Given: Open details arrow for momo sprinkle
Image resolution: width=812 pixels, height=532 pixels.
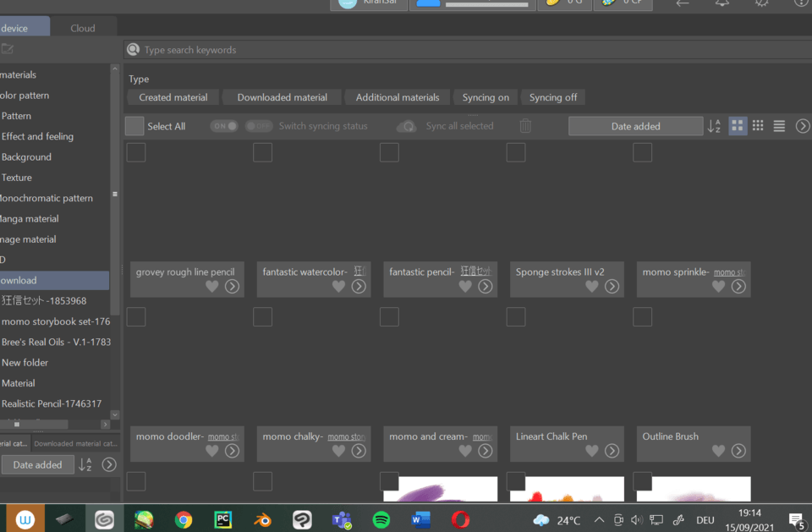Looking at the screenshot, I should (738, 287).
